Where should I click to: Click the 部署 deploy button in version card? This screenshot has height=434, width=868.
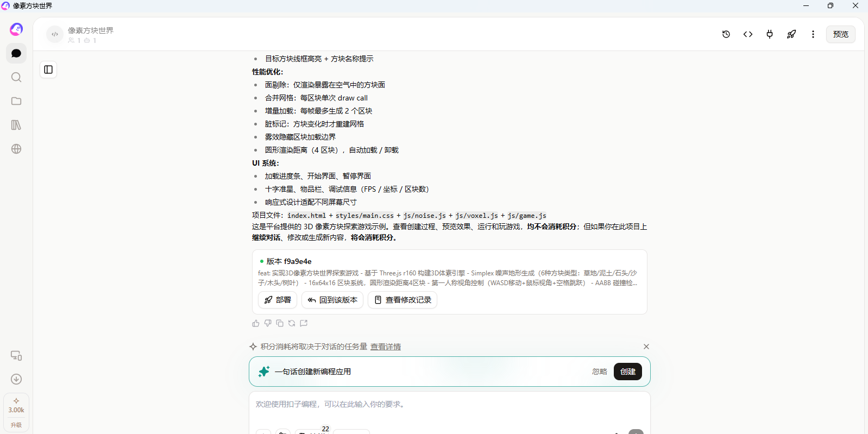pos(278,300)
